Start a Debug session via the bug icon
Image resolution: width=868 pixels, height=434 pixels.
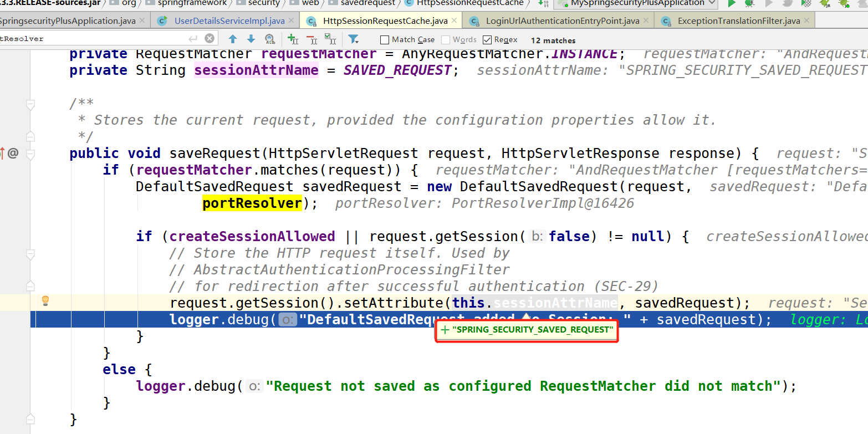tap(749, 4)
